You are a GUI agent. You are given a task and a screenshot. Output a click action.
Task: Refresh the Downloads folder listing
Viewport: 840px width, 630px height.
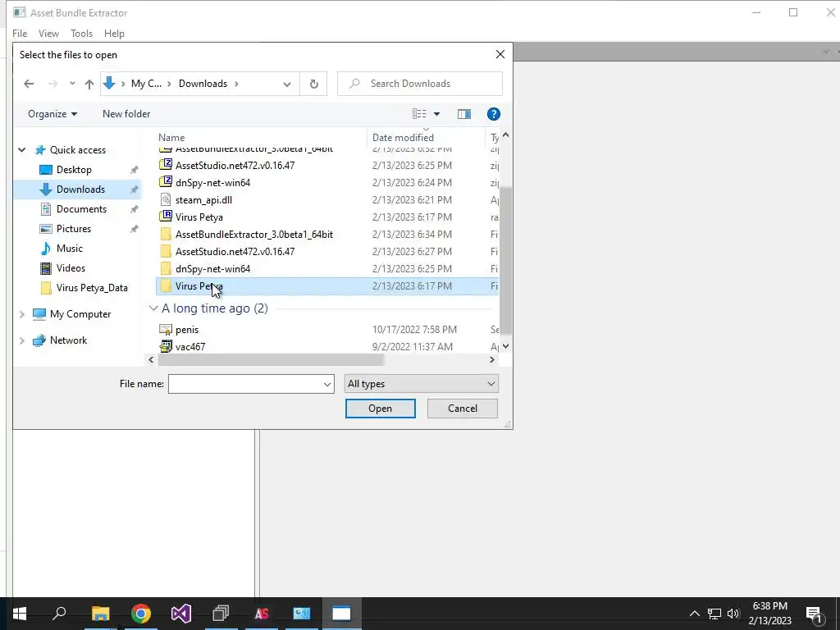pyautogui.click(x=314, y=84)
